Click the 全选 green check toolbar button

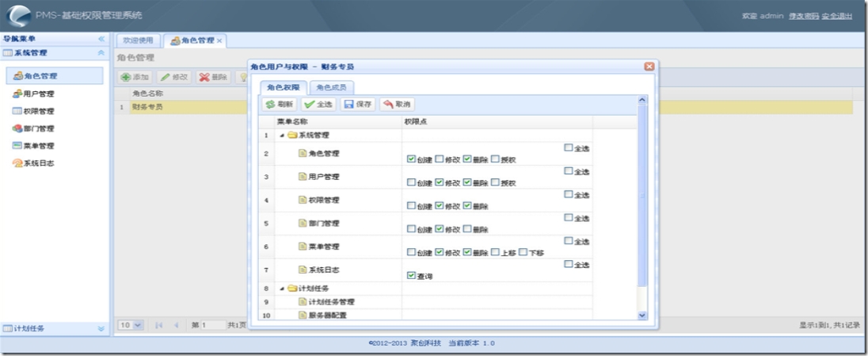[318, 104]
